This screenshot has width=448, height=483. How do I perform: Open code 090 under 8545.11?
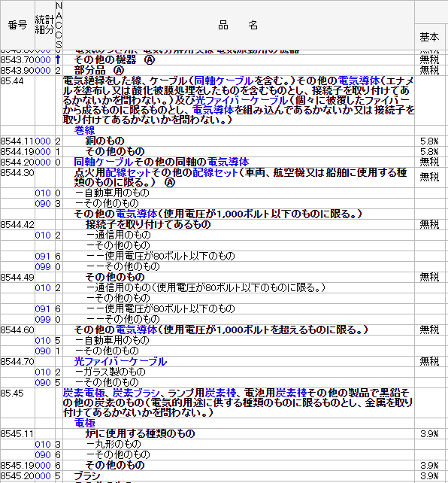(x=43, y=455)
